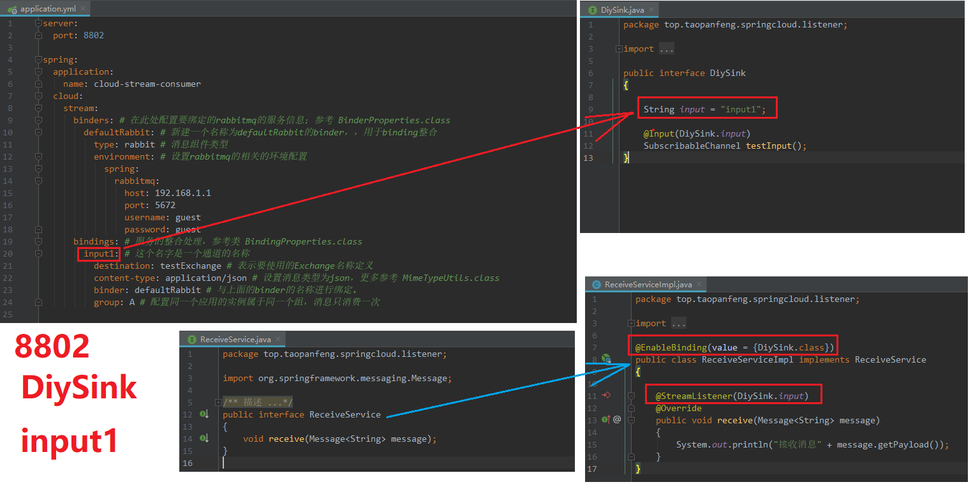Screen dimensions: 980x489
Task: Click Spring bean gutter icon beside class ReceiveServiceImpl
Action: point(607,359)
